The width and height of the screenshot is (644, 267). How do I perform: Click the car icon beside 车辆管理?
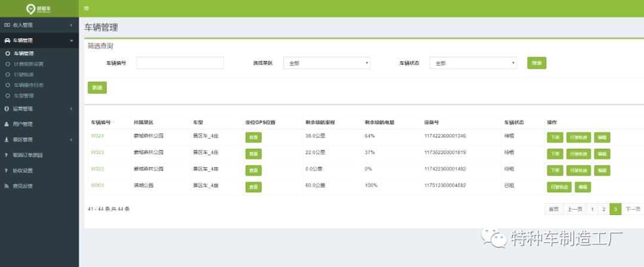click(7, 41)
